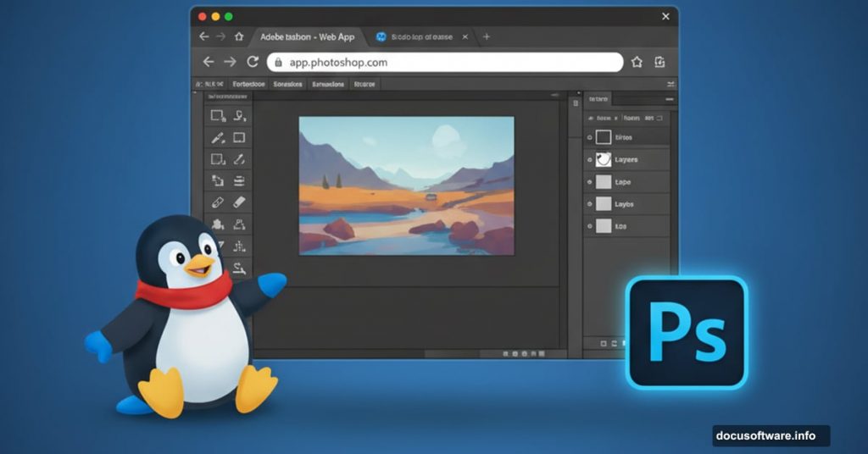Toggle the eye icon on the top layer row
The height and width of the screenshot is (454, 868).
pyautogui.click(x=589, y=137)
